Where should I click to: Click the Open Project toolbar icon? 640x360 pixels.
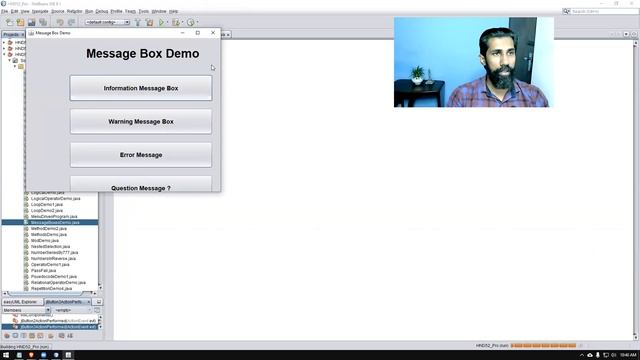click(x=31, y=22)
